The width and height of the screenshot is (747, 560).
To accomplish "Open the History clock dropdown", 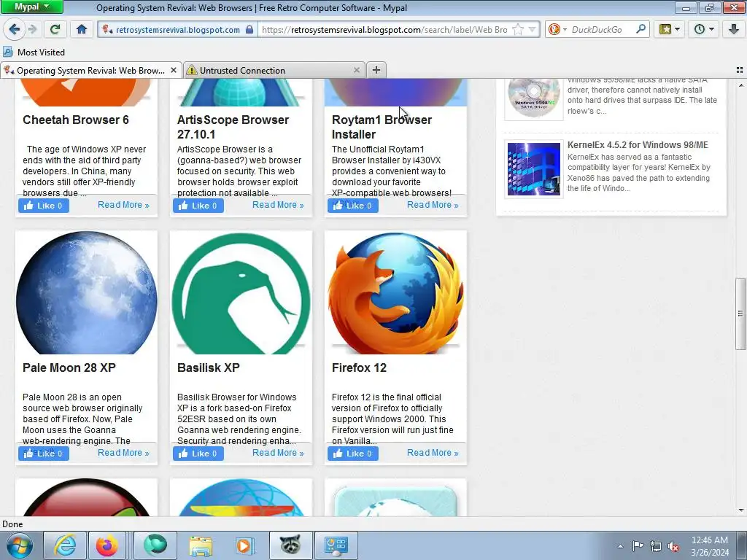I will pos(704,29).
